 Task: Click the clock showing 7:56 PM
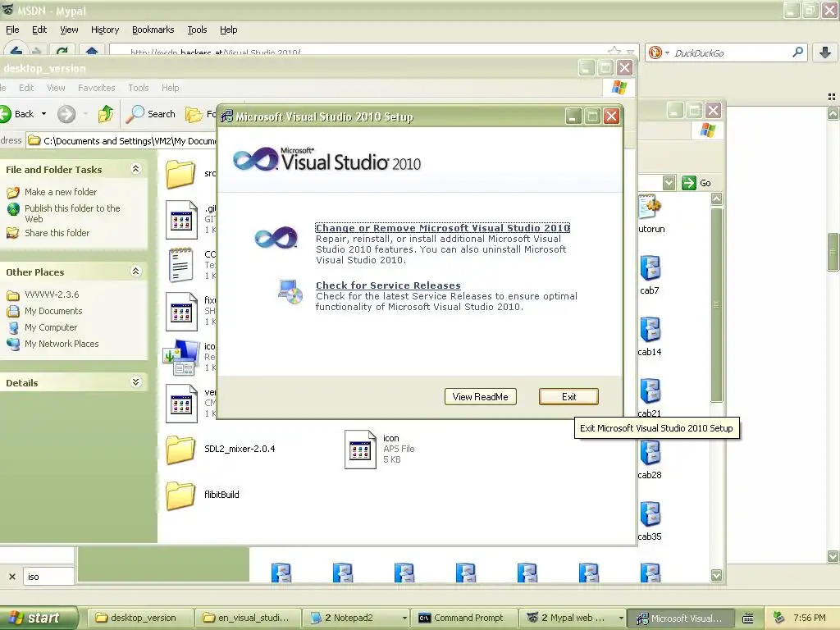point(810,618)
